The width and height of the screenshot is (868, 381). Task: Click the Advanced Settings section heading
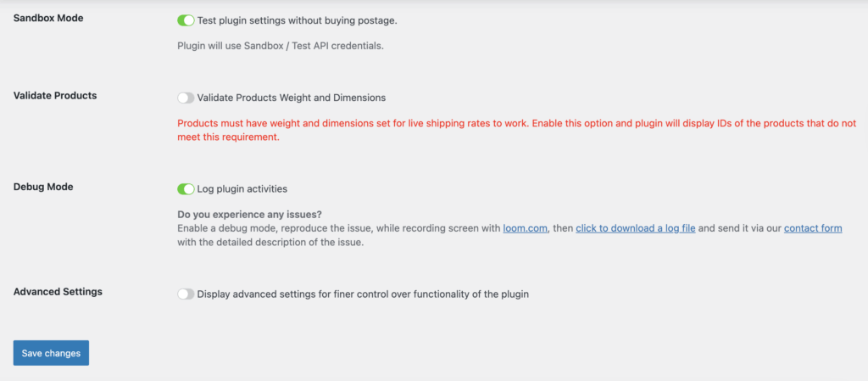click(58, 292)
